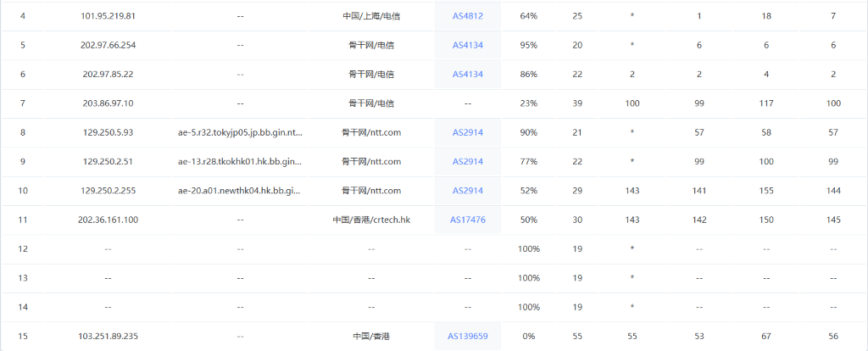Click hop number 4
This screenshot has width=868, height=351.
[x=23, y=16]
